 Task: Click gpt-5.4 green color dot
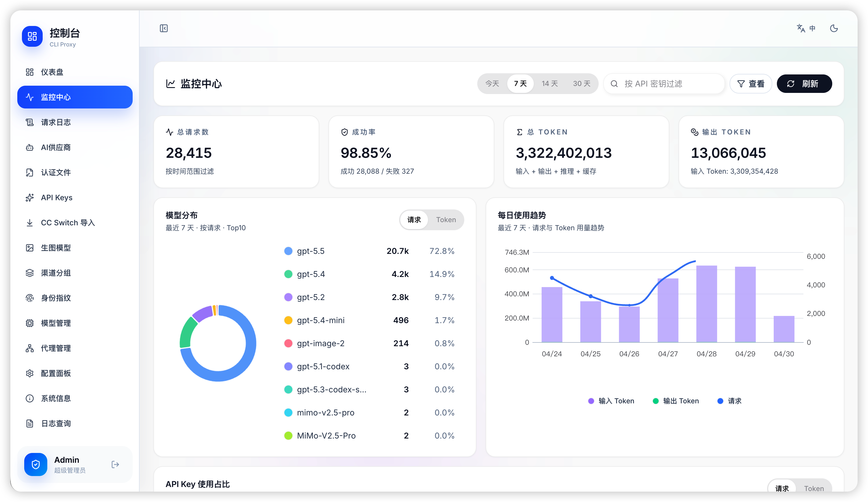(x=288, y=274)
